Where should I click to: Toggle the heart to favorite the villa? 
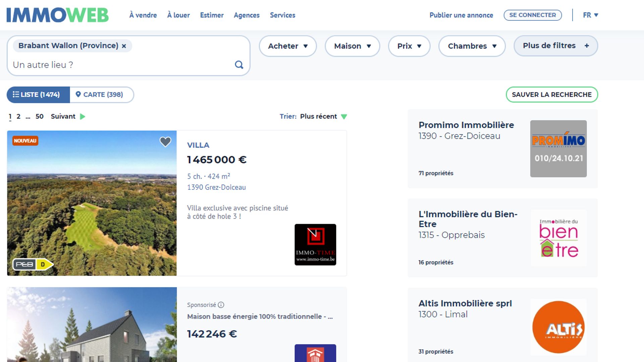(x=165, y=141)
